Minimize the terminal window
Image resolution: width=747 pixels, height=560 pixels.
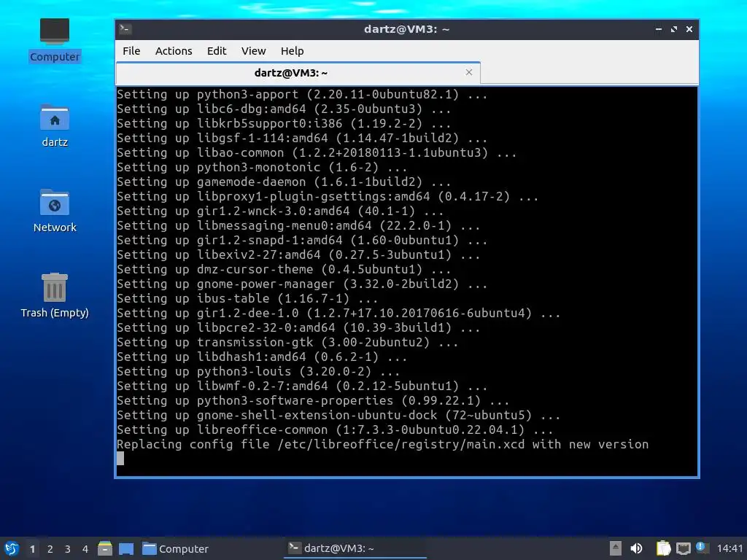point(659,29)
